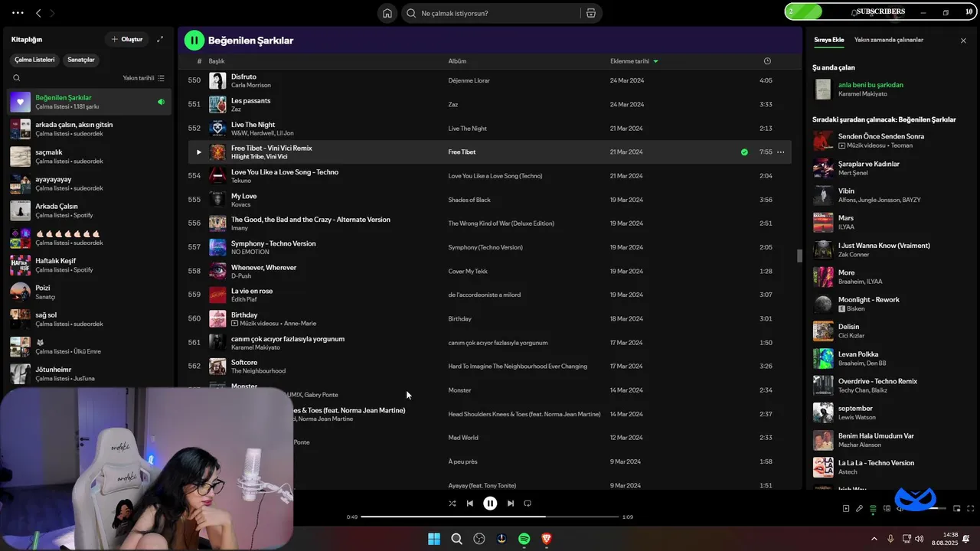This screenshot has width=980, height=551.
Task: Click the track list vertical scrollbar thumb
Action: [799, 256]
